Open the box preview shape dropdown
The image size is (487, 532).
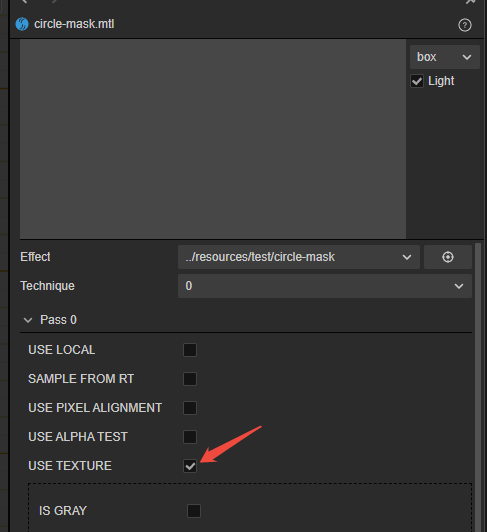coord(445,57)
